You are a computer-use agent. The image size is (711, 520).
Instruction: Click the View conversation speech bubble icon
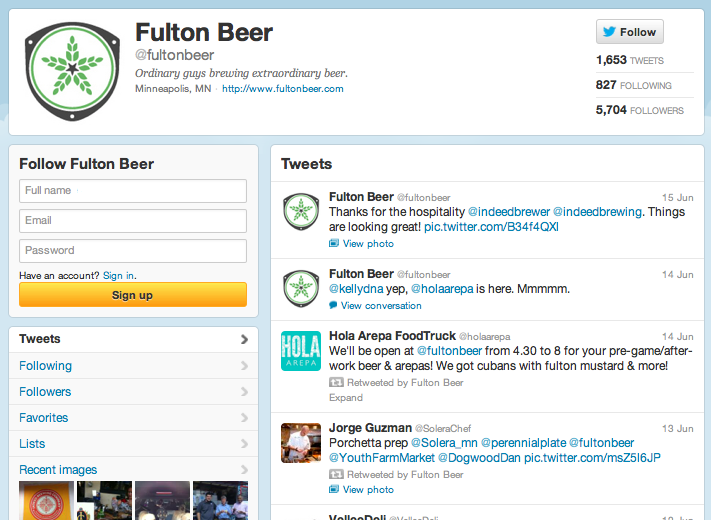[x=333, y=305]
